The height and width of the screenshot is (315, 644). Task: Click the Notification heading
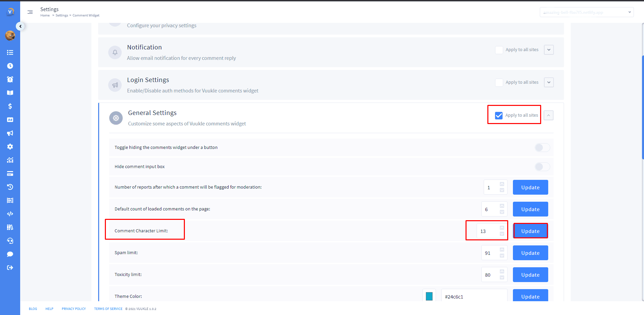point(145,47)
